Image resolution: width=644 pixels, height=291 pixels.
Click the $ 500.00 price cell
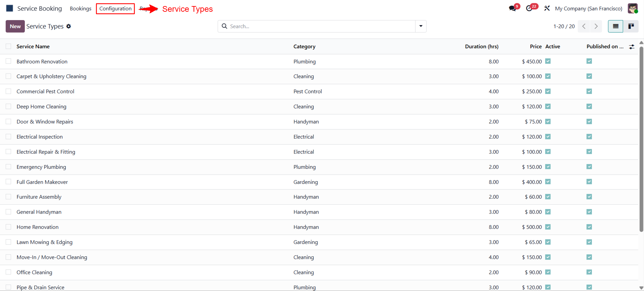[x=532, y=227]
